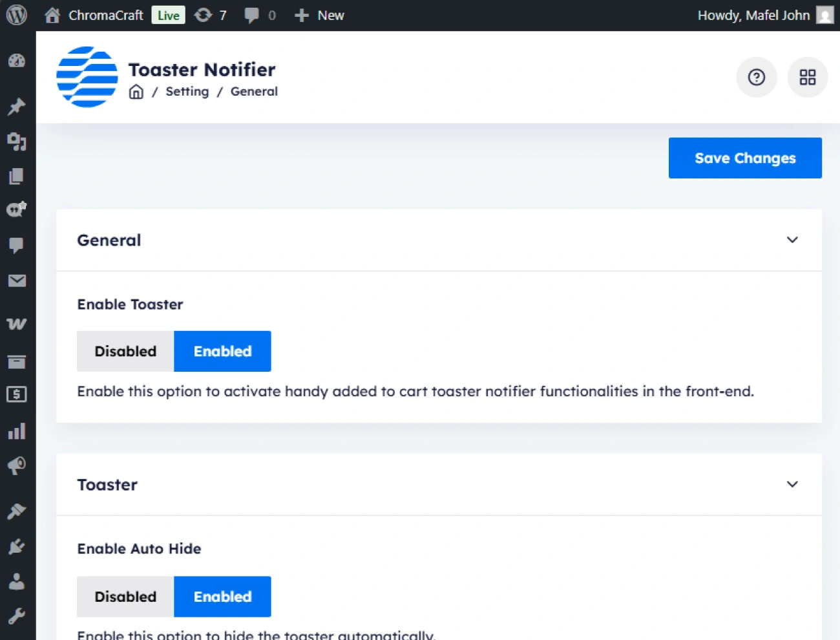840x640 pixels.
Task: Open Posts via the pushpin icon
Action: [x=17, y=106]
